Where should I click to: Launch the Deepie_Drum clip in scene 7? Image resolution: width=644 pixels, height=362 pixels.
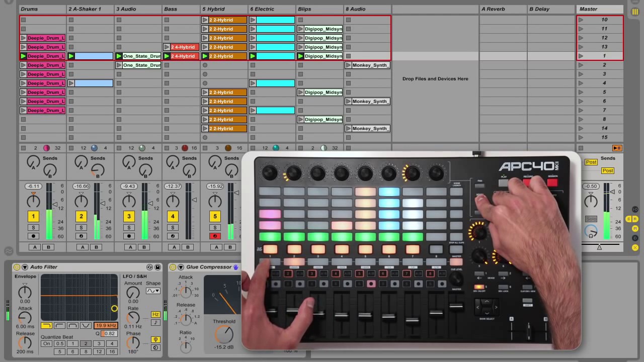point(24,111)
